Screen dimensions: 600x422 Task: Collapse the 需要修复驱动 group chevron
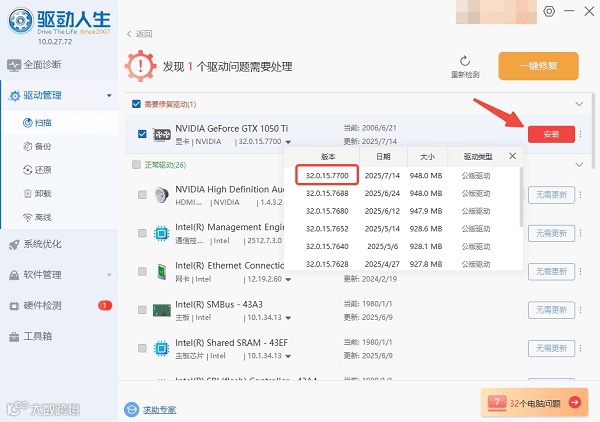pyautogui.click(x=579, y=104)
